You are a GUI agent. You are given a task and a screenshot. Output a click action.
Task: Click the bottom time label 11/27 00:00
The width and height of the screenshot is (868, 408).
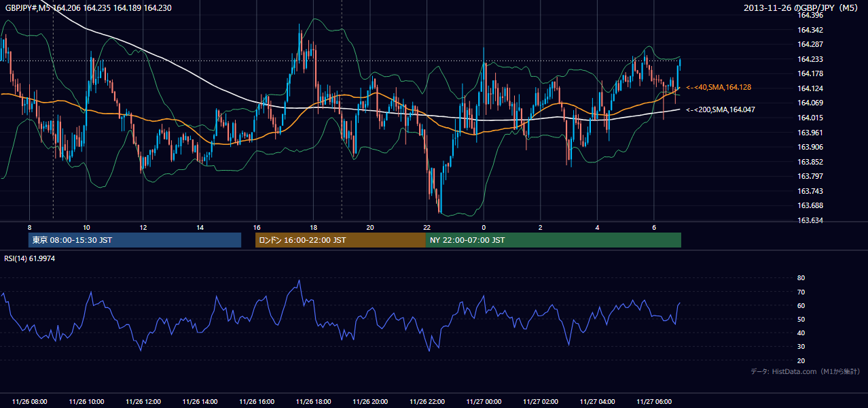[484, 402]
